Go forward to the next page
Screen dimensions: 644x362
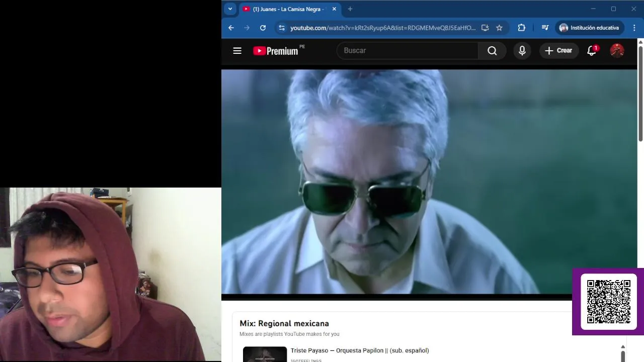(247, 28)
